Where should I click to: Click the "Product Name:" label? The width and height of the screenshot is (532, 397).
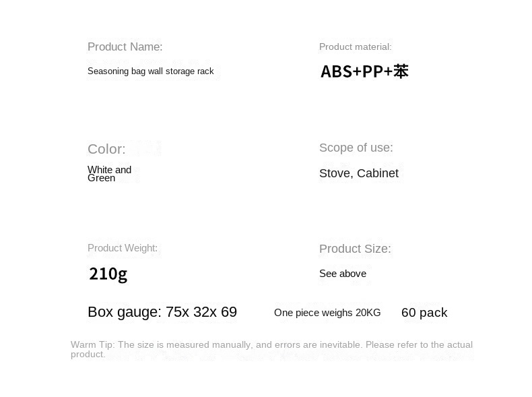click(x=125, y=47)
